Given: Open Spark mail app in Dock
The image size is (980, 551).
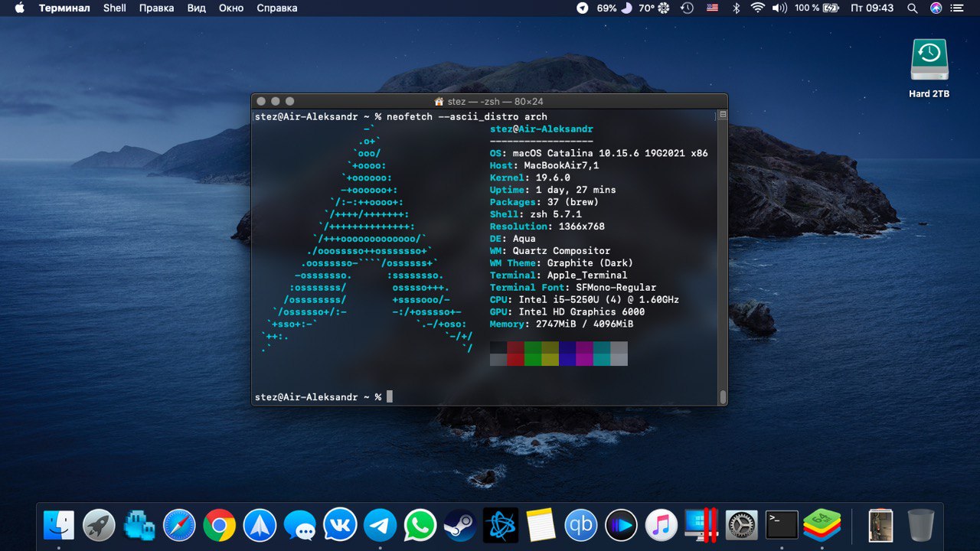Looking at the screenshot, I should 260,525.
